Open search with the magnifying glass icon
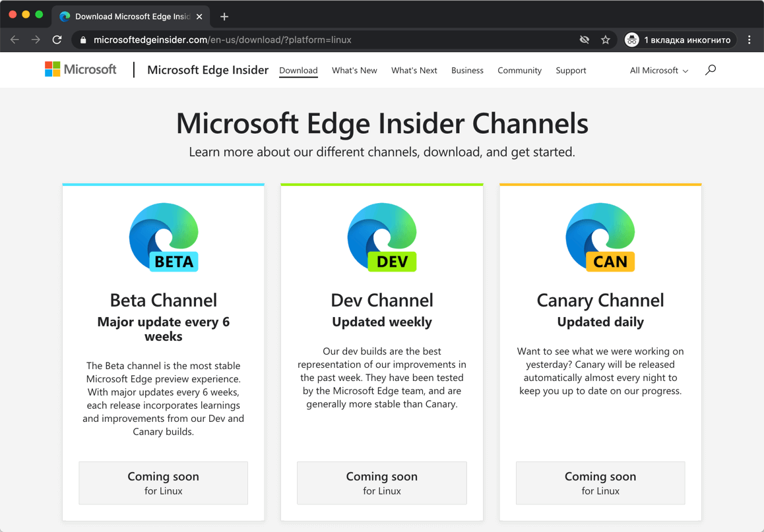Image resolution: width=764 pixels, height=532 pixels. point(710,69)
